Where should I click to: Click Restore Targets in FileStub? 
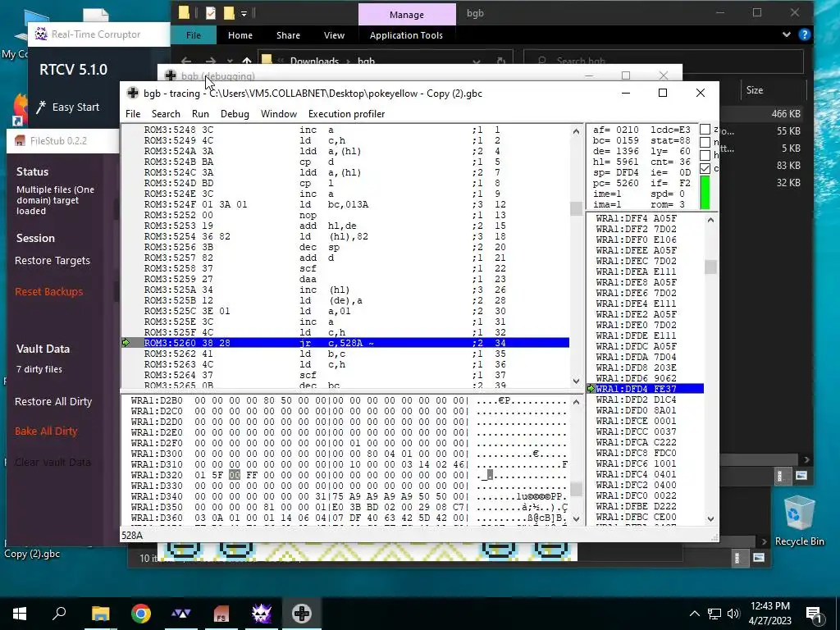click(52, 261)
